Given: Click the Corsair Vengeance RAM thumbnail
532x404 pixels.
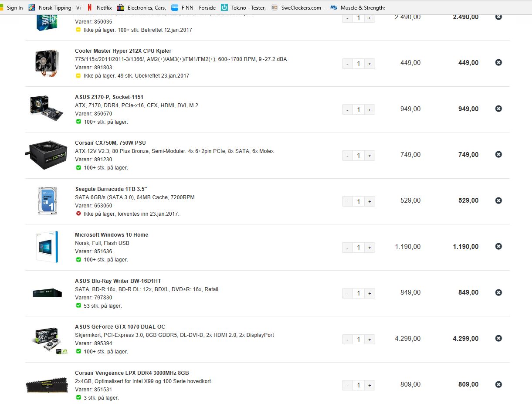Looking at the screenshot, I should point(47,385).
